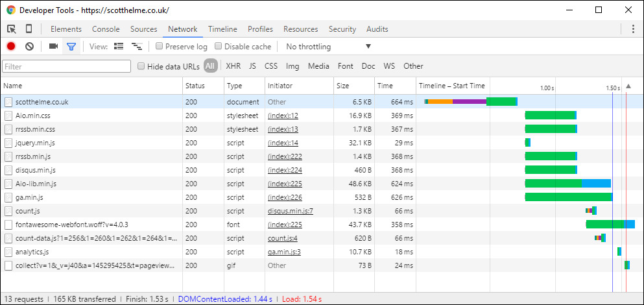This screenshot has width=644, height=305.
Task: Check the Disable cache option
Action: (219, 47)
